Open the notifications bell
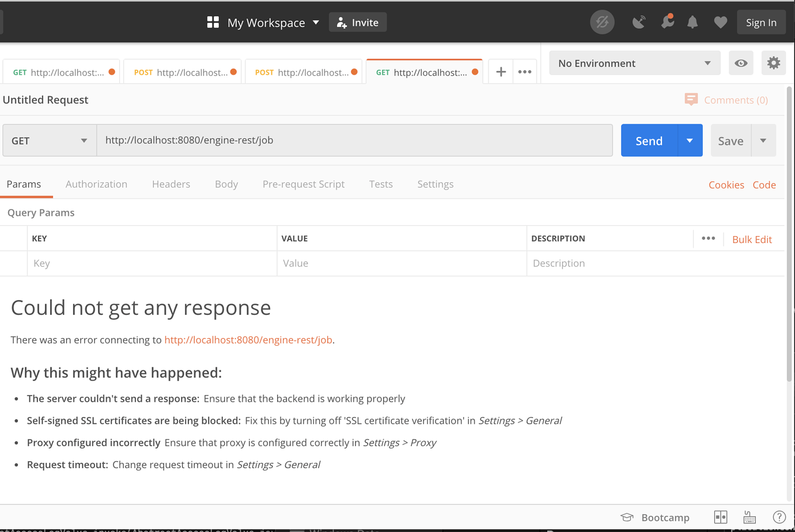 [692, 22]
